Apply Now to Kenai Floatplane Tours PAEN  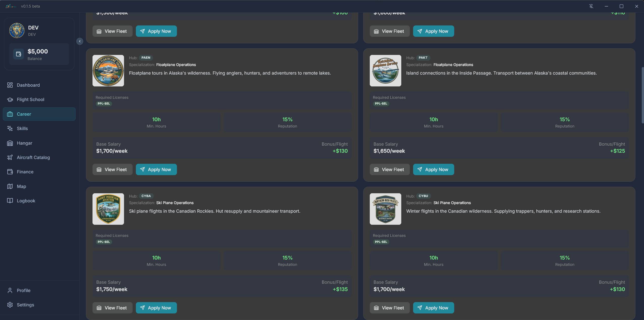pyautogui.click(x=156, y=170)
